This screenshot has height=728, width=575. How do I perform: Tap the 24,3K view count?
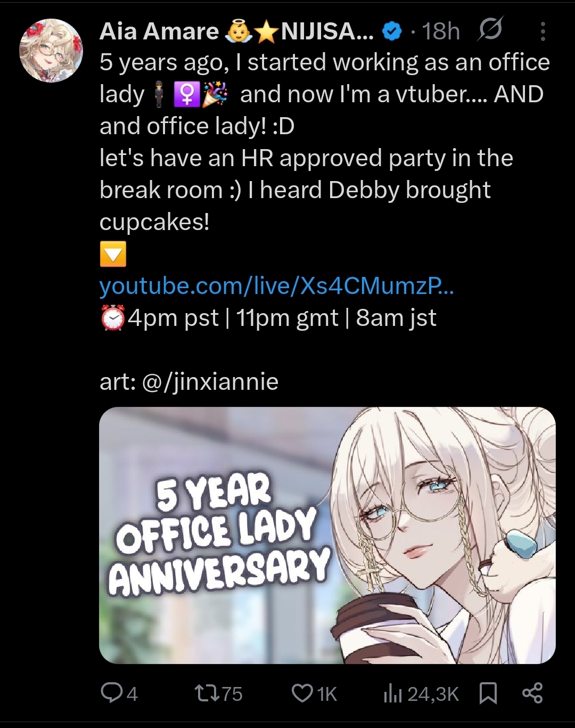(432, 693)
